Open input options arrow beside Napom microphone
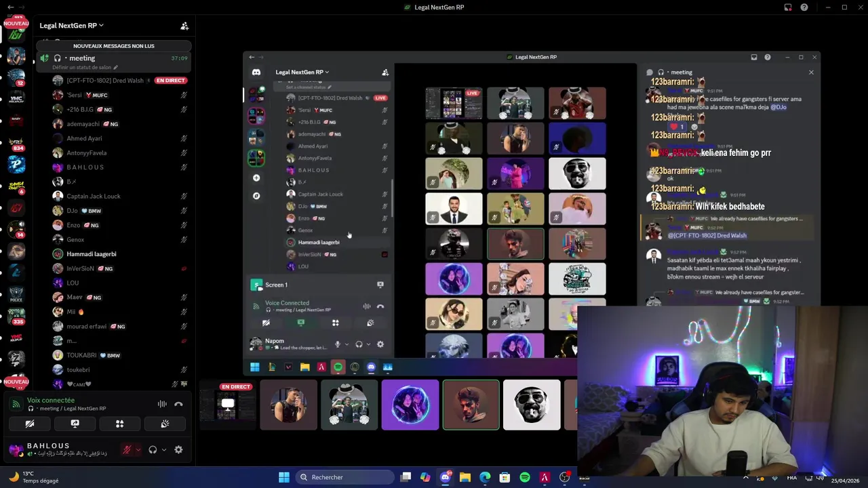The height and width of the screenshot is (488, 868). point(347,344)
